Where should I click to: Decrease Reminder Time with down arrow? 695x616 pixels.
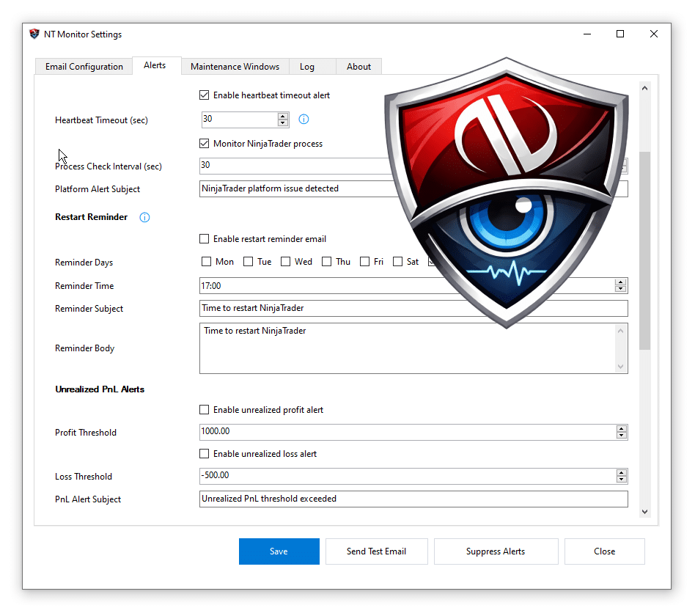(620, 289)
